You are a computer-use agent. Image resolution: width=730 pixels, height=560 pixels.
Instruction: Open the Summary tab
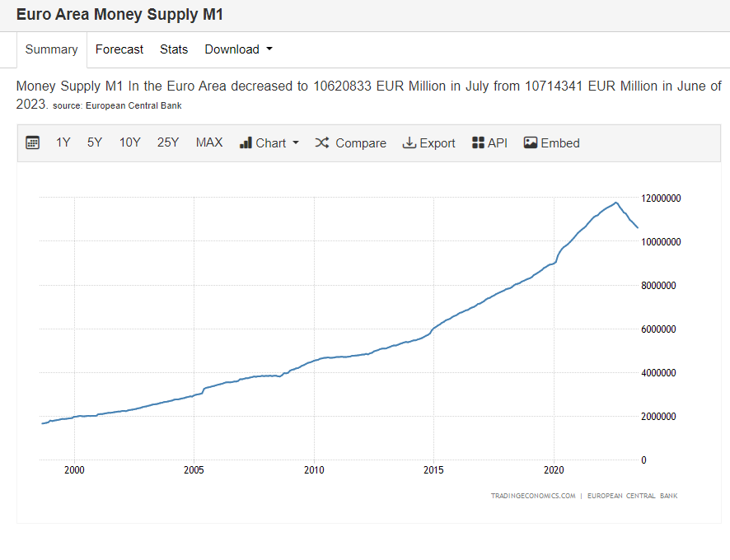(x=51, y=49)
